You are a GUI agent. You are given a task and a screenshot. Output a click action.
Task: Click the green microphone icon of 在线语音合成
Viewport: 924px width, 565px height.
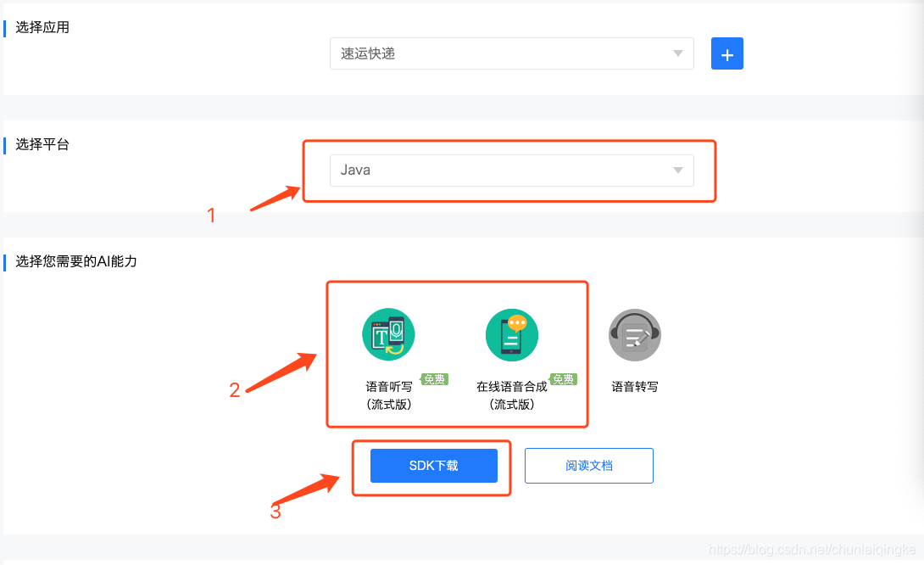(512, 335)
